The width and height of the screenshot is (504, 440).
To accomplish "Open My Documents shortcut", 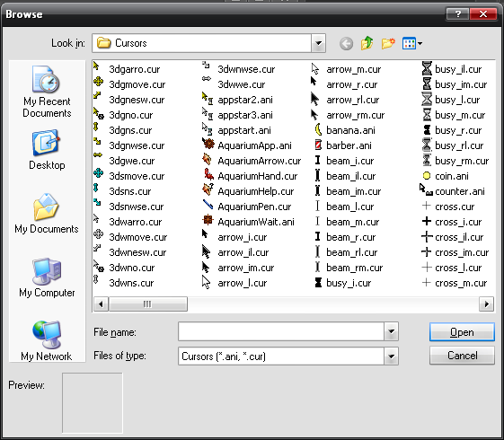I will tap(47, 213).
